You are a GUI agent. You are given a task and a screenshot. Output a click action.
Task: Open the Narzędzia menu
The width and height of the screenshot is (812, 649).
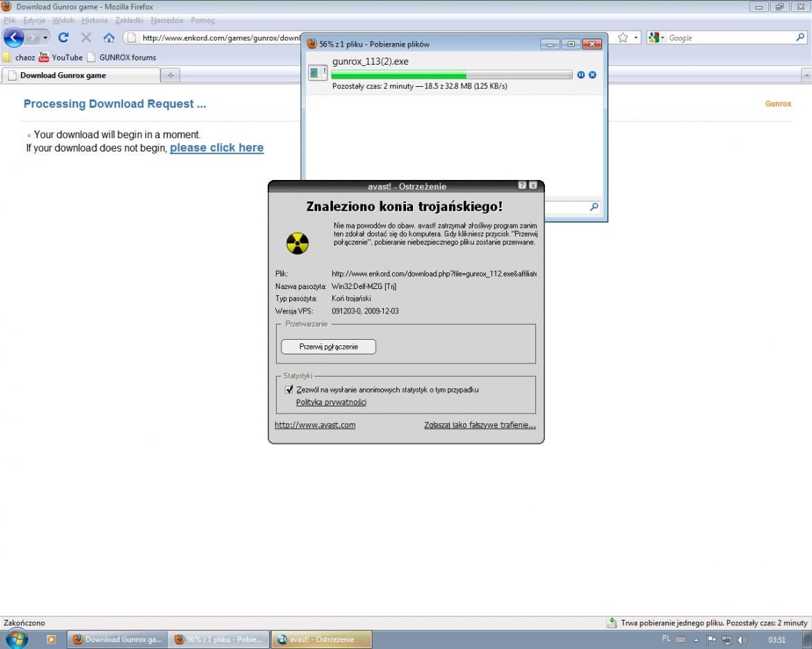coord(168,20)
